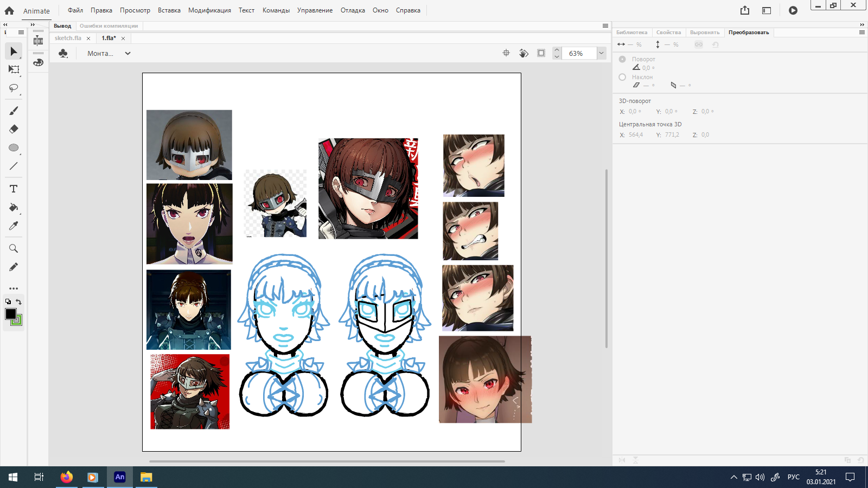Image resolution: width=868 pixels, height=488 pixels.
Task: Collapse the Tools panel double arrows
Action: pos(5,24)
